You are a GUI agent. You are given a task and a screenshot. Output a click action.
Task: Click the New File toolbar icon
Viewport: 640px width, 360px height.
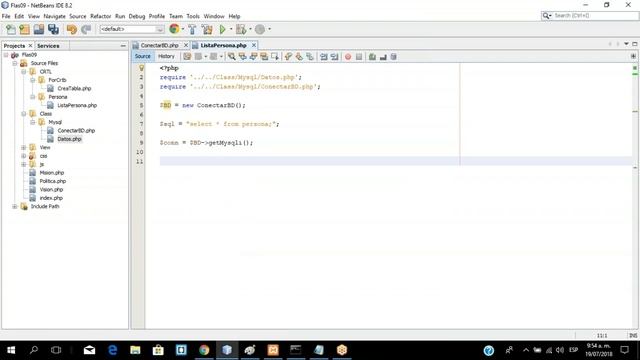[x=11, y=29]
